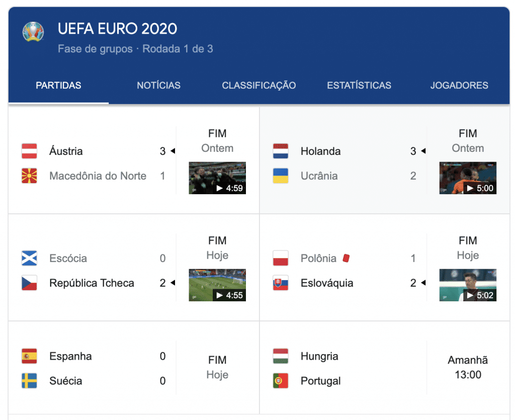Viewport: 515px width, 420px height.
Task: Watch the Escócia match 4:55 highlight video
Action: click(x=217, y=285)
